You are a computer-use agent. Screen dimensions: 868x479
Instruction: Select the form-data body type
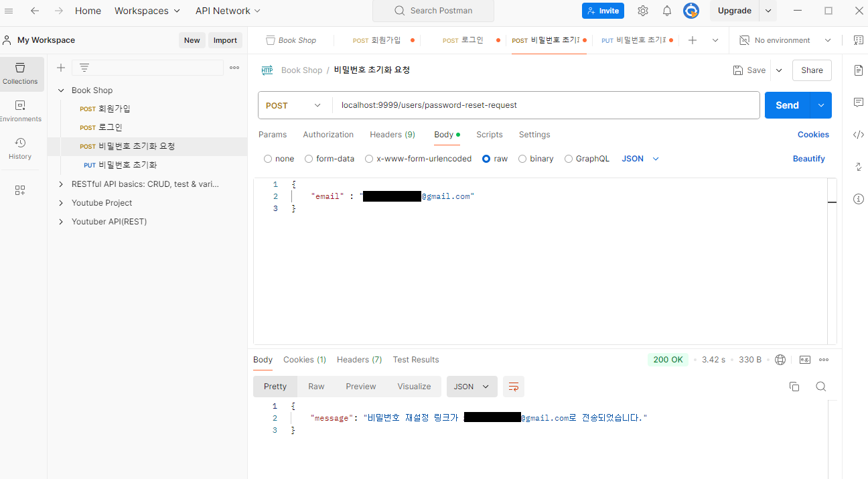click(x=309, y=159)
